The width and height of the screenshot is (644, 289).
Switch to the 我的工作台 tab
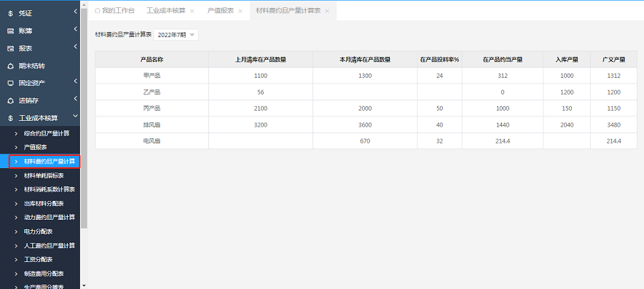(x=114, y=11)
